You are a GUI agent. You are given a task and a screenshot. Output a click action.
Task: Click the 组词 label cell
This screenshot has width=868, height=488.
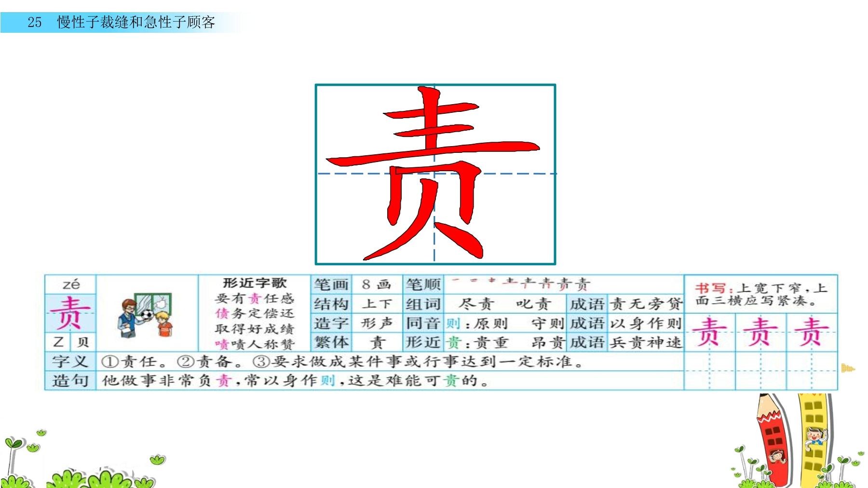point(423,304)
